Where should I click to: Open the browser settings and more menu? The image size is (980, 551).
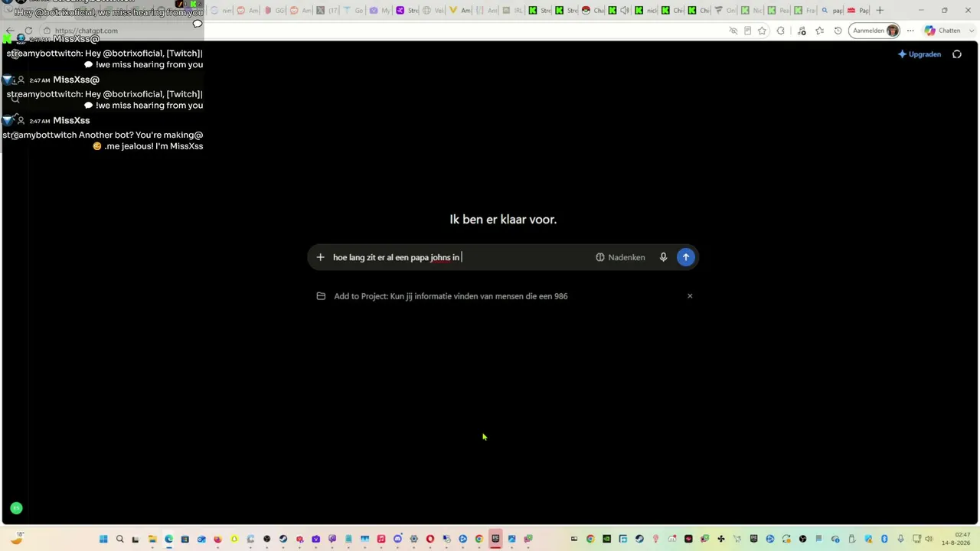[x=910, y=31]
